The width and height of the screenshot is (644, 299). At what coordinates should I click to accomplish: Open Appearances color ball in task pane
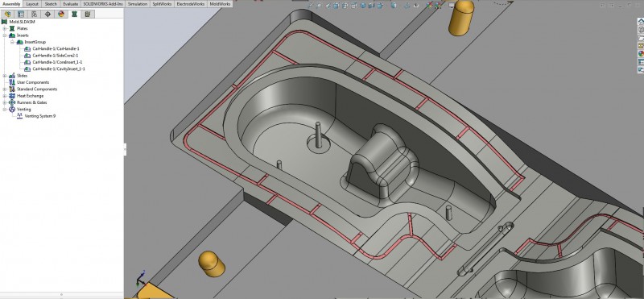click(640, 53)
